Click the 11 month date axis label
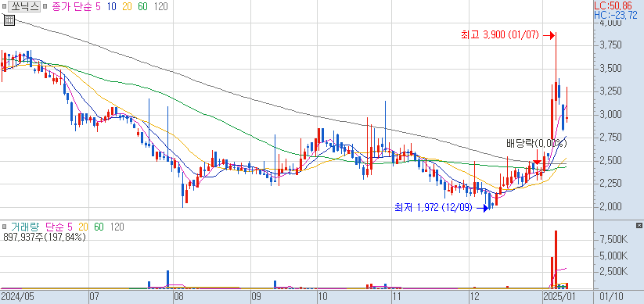This screenshot has height=304, width=644. coord(397,296)
